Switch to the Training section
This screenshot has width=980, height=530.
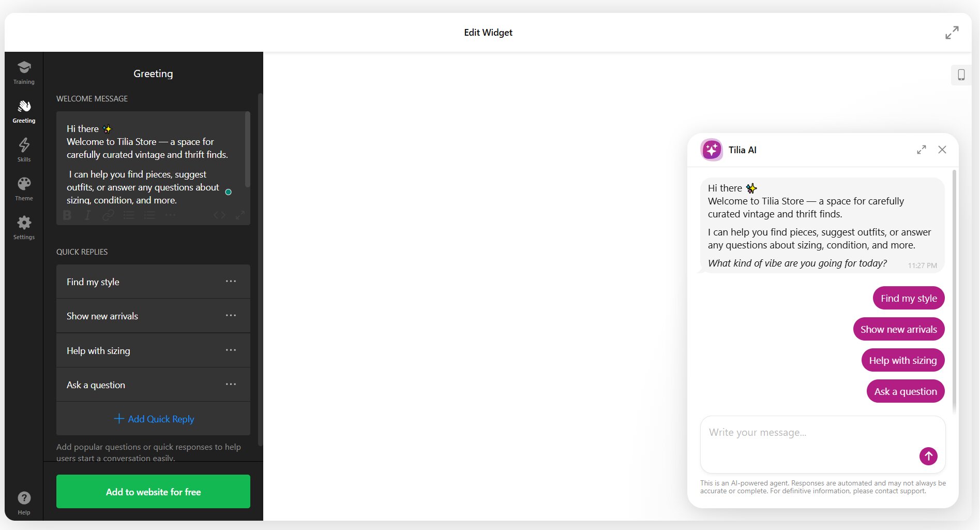[x=24, y=72]
